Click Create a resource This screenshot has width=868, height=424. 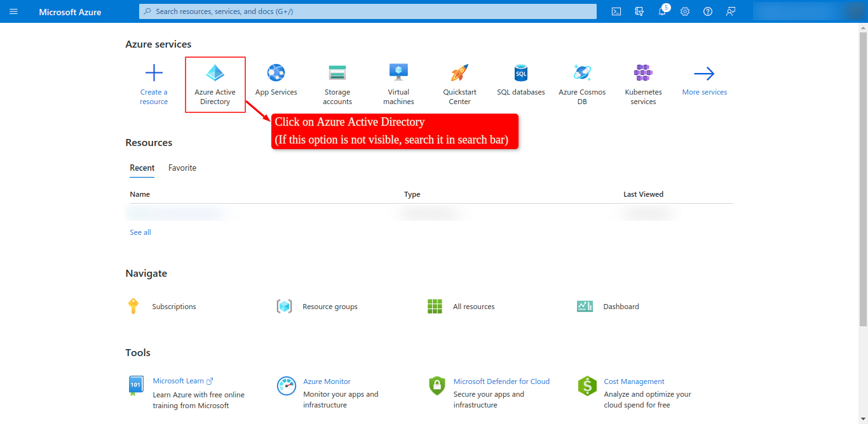(154, 84)
